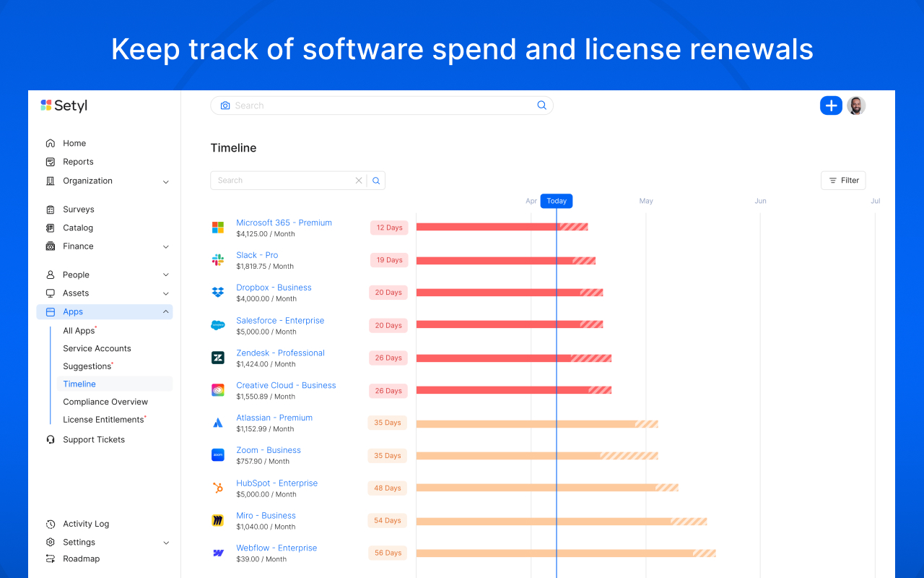Click the Support Tickets headset icon

click(51, 439)
